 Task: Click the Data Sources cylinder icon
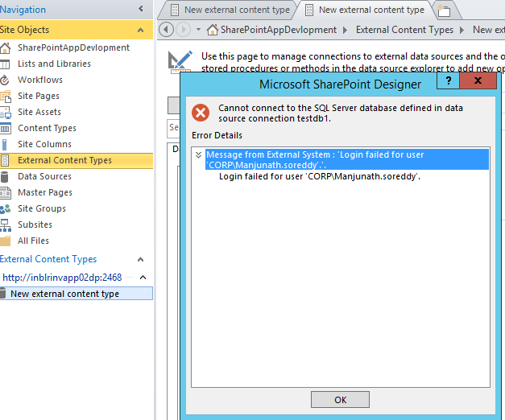(x=4, y=177)
